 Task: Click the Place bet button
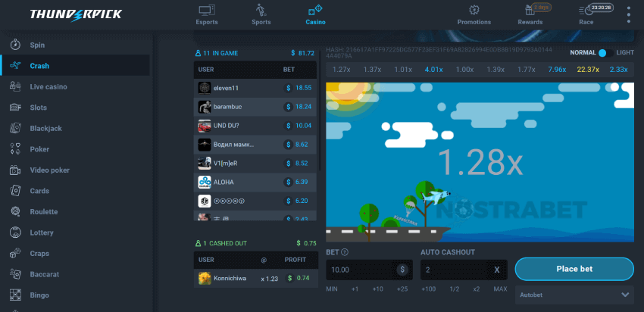[574, 269]
